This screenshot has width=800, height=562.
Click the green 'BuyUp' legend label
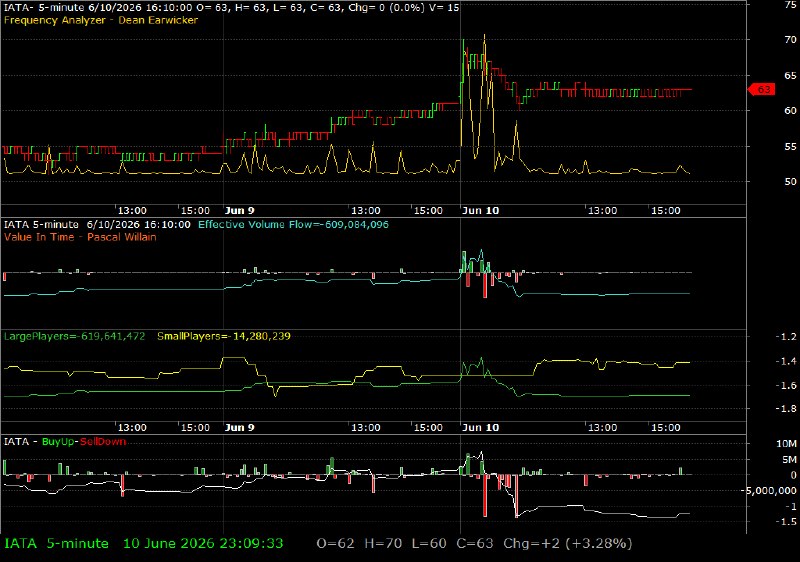click(x=58, y=442)
